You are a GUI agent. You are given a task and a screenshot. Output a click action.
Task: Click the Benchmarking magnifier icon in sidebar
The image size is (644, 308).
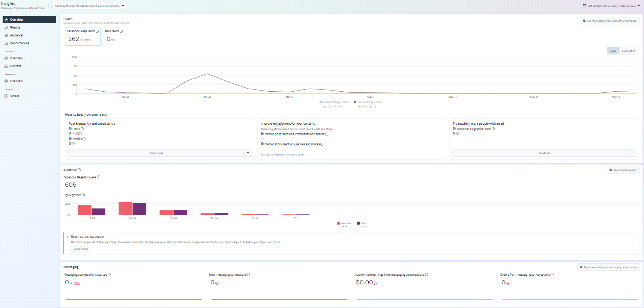click(x=6, y=43)
